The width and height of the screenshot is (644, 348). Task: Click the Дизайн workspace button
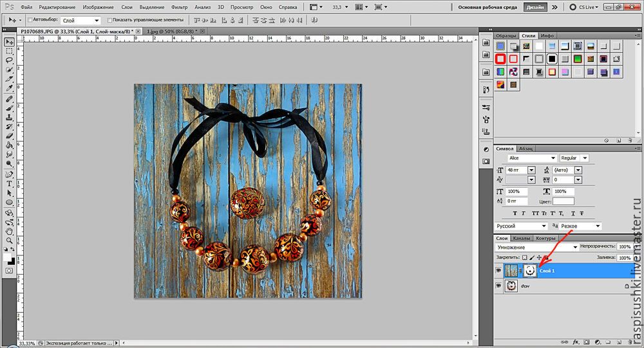point(535,7)
